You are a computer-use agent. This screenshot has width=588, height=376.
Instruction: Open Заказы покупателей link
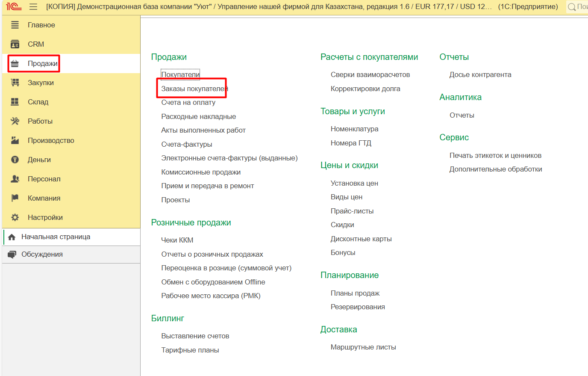coord(194,89)
